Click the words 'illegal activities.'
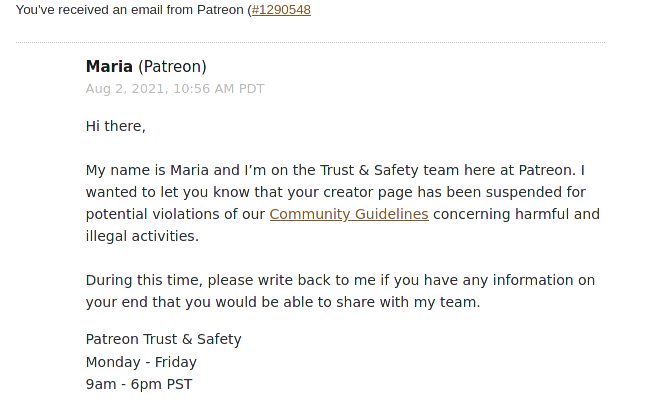The width and height of the screenshot is (658, 413). coord(142,236)
